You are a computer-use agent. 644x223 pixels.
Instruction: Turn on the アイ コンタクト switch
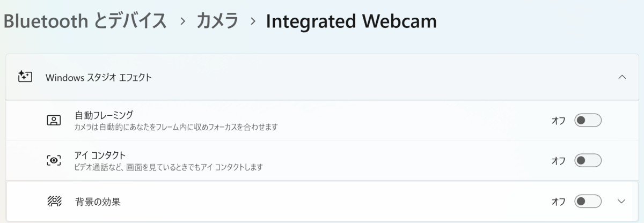(x=588, y=160)
